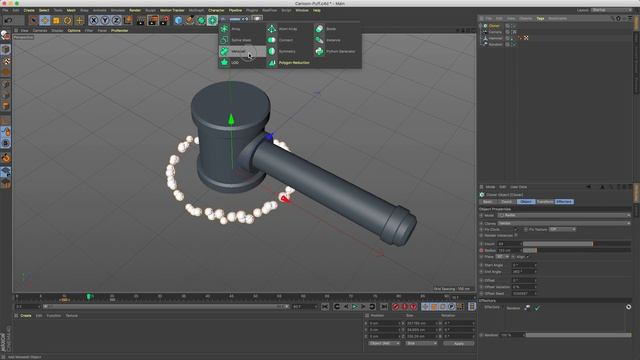Click the Spline pen icon
The height and width of the screenshot is (360, 640).
coord(190,20)
